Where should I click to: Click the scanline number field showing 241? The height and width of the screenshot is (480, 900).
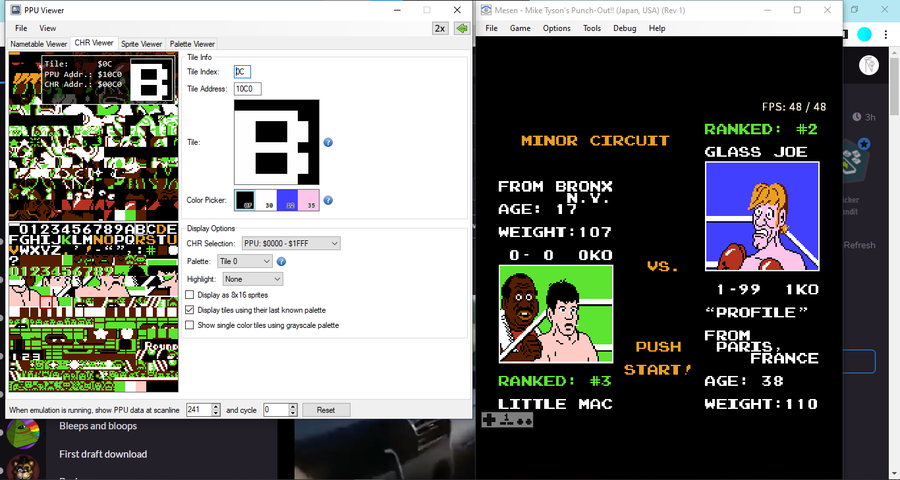(199, 410)
